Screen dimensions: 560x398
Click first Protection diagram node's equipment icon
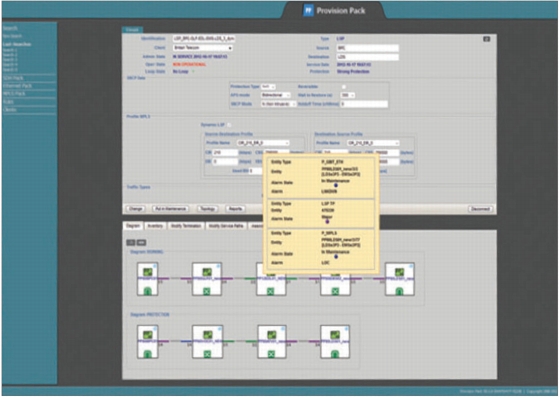click(148, 335)
